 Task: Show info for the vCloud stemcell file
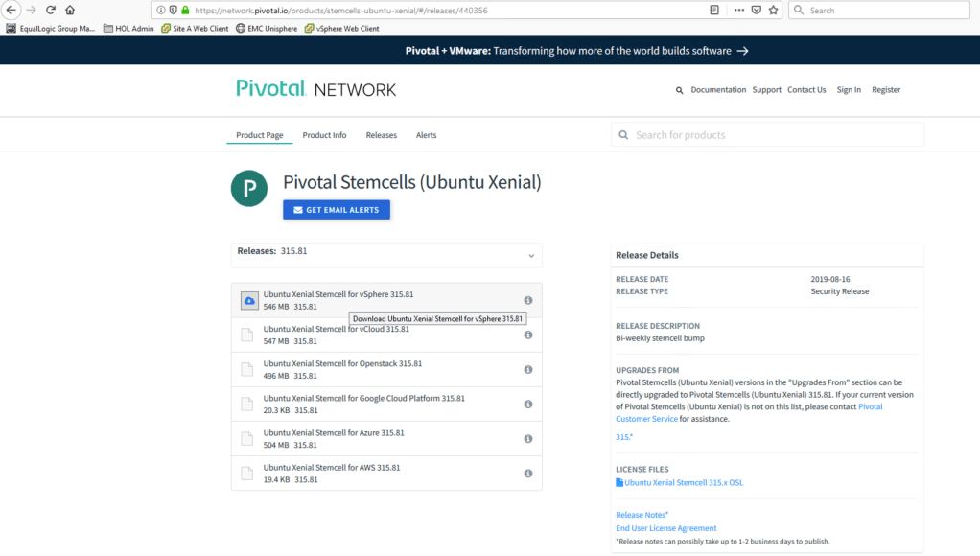click(x=528, y=335)
